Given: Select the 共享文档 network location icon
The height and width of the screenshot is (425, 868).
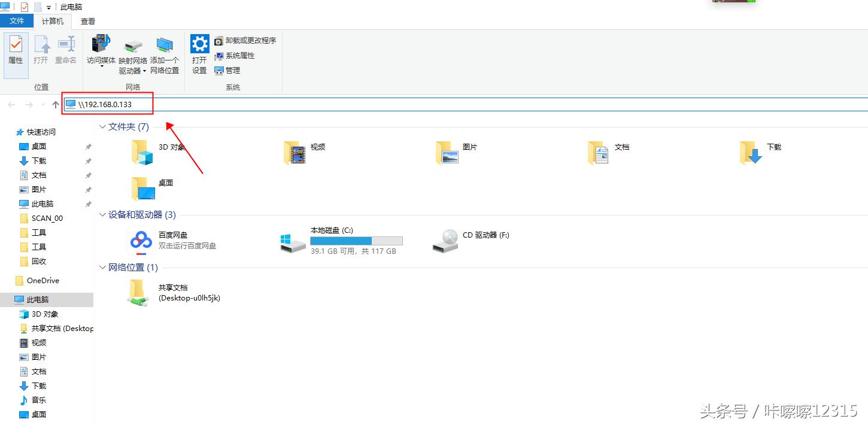Looking at the screenshot, I should 138,294.
